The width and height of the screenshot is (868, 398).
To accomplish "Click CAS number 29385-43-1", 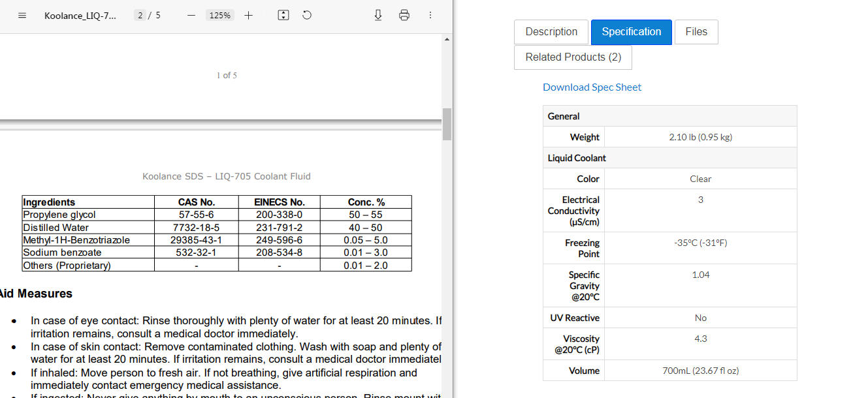I will point(197,240).
